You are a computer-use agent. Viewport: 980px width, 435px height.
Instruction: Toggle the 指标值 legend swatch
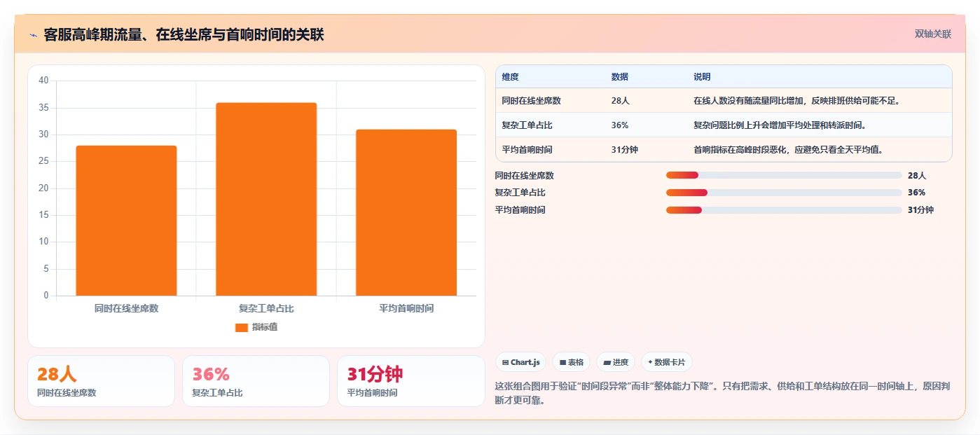[x=242, y=327]
